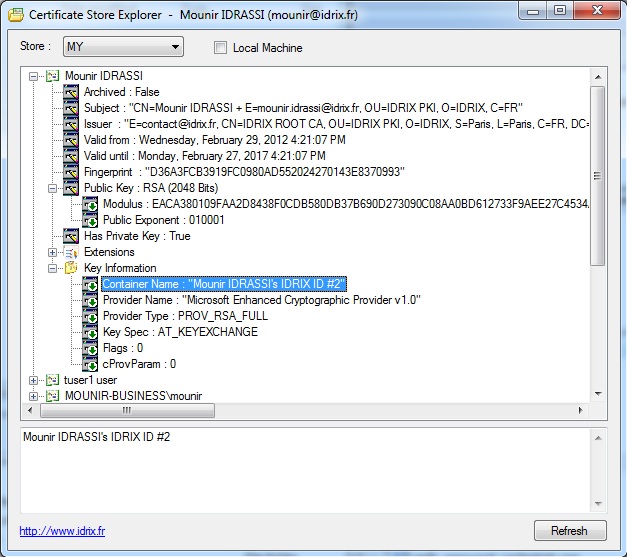Click the Key Spec row icon
Screen dimensions: 627x557
pos(90,332)
